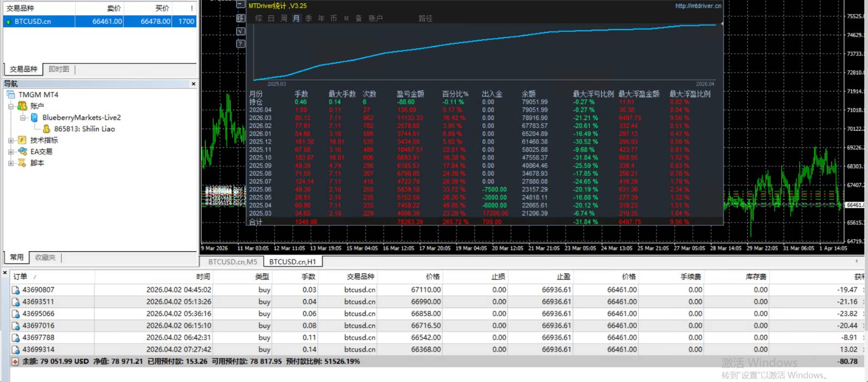
Task: Switch to 收藏夹 favorites tab
Action: tap(45, 258)
